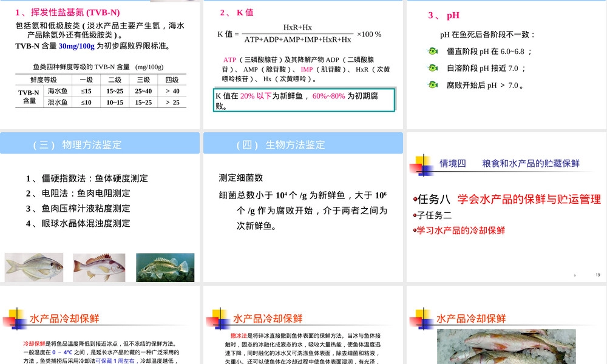Click the 鲜度等级 table header cell

[x=43, y=79]
